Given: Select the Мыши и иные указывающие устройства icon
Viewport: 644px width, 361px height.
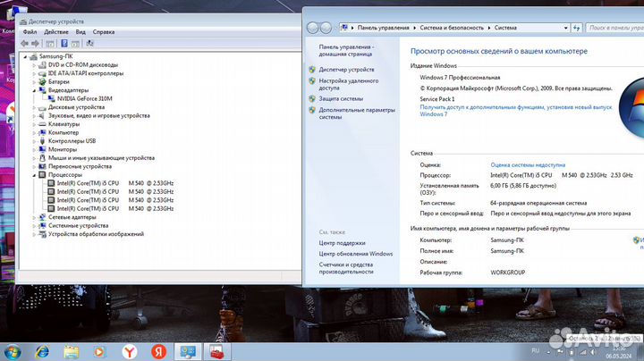Looking at the screenshot, I should 42,158.
